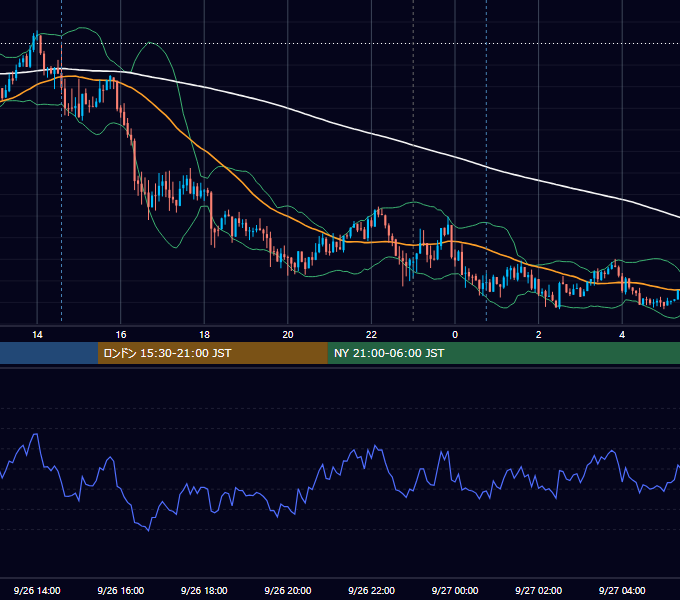Screen dimensions: 680x600
Task: Click the 9/26 16:00 date label
Action: click(x=121, y=590)
